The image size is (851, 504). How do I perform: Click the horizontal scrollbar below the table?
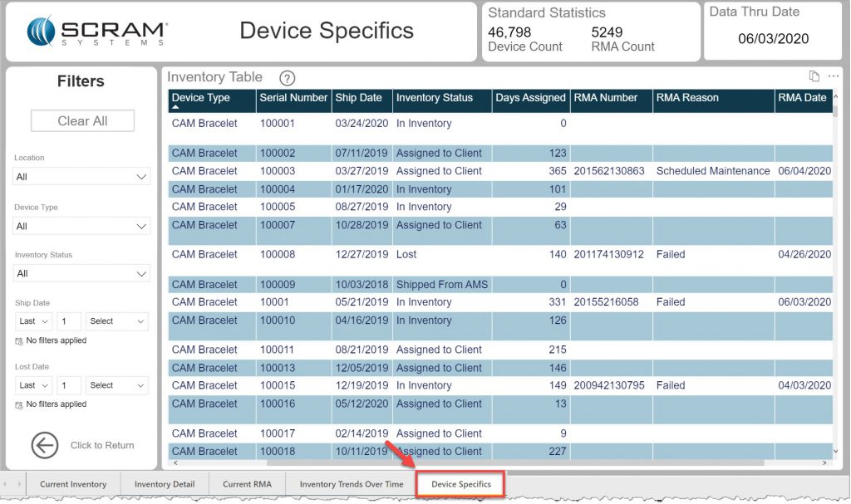point(499,464)
